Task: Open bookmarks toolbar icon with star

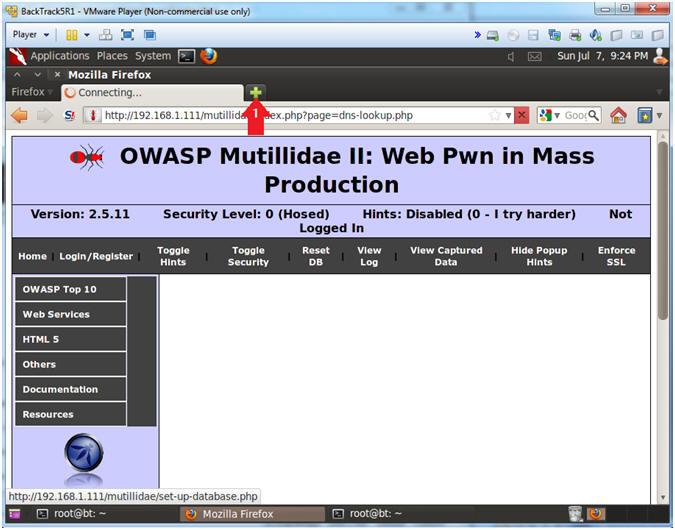Action: tap(644, 115)
